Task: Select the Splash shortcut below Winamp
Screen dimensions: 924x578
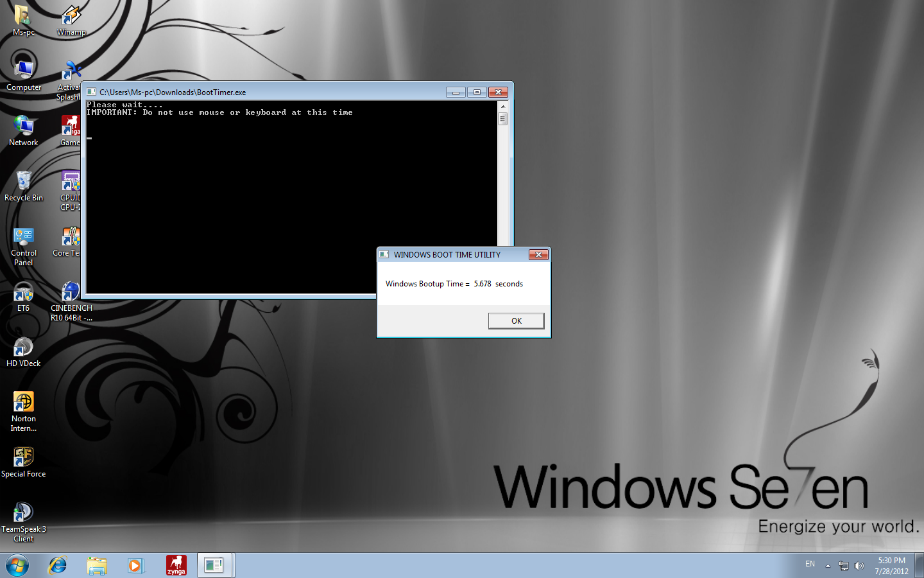Action: [69, 80]
